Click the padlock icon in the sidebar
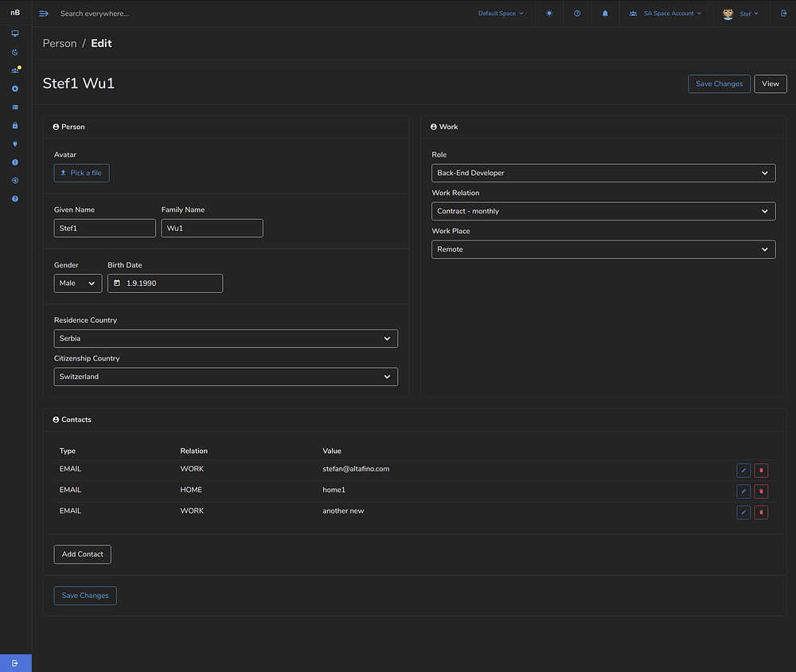The width and height of the screenshot is (796, 672). [15, 126]
